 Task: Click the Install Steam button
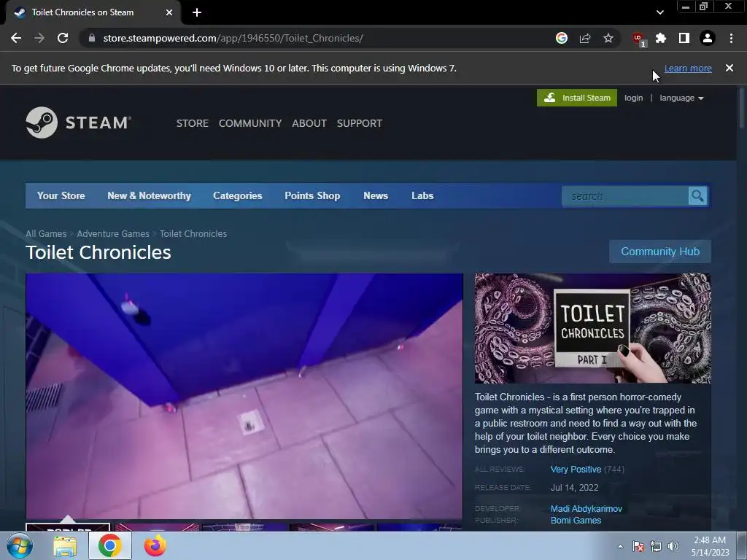(576, 98)
